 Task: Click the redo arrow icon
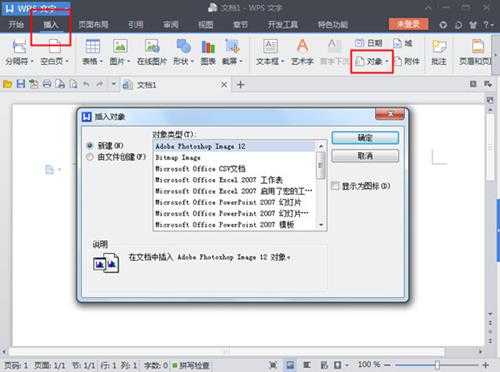pos(100,84)
